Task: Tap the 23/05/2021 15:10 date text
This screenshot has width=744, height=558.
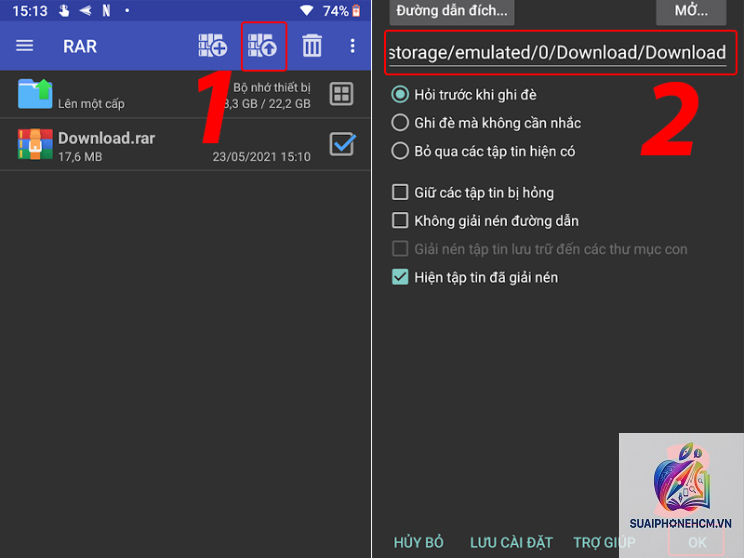Action: pos(261,157)
